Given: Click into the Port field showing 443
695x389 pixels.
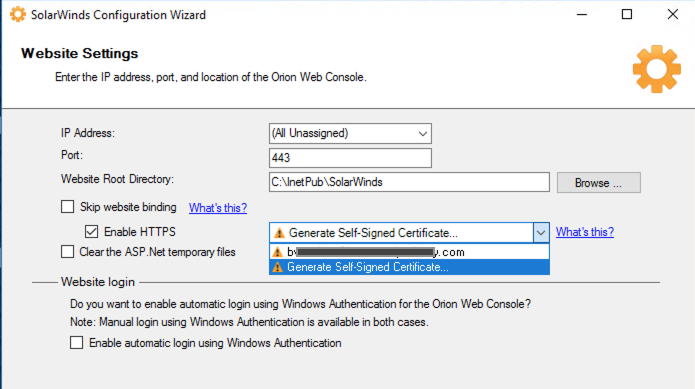Looking at the screenshot, I should 350,158.
